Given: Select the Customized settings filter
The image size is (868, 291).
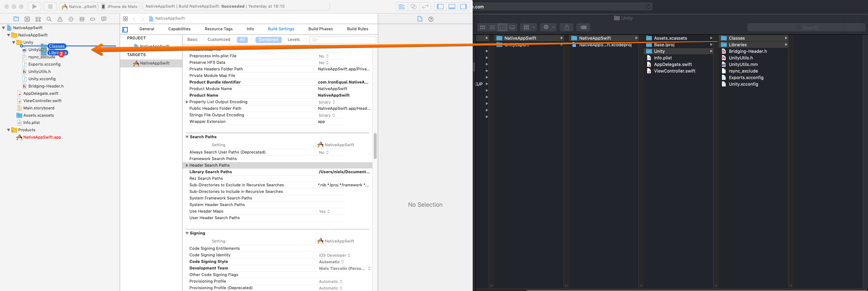Looking at the screenshot, I should click(219, 40).
